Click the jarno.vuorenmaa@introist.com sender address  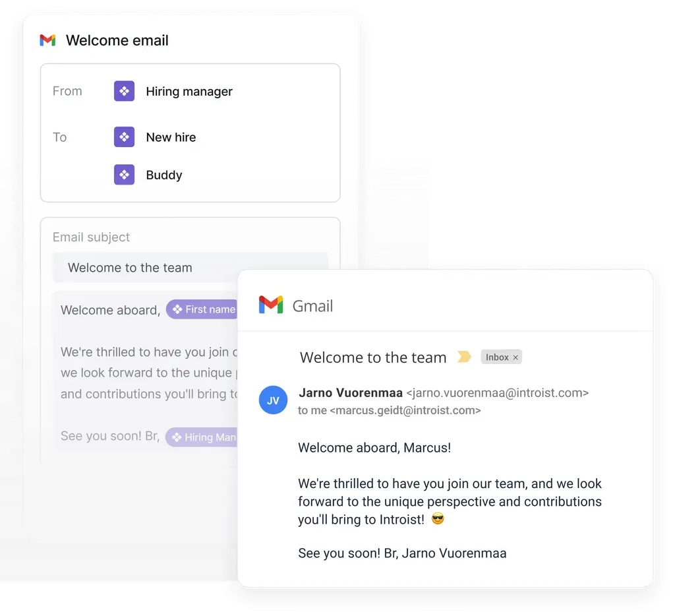[497, 393]
